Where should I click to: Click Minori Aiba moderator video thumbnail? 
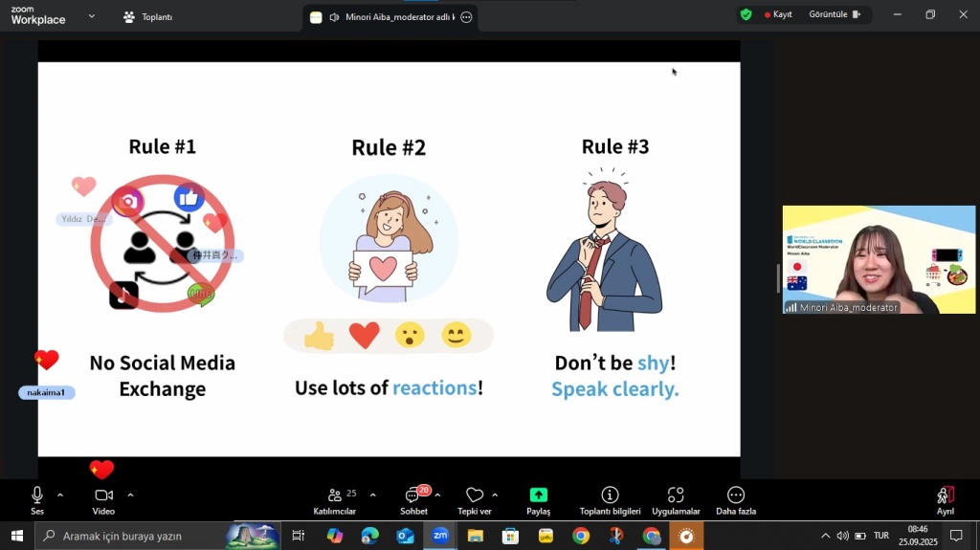(879, 259)
